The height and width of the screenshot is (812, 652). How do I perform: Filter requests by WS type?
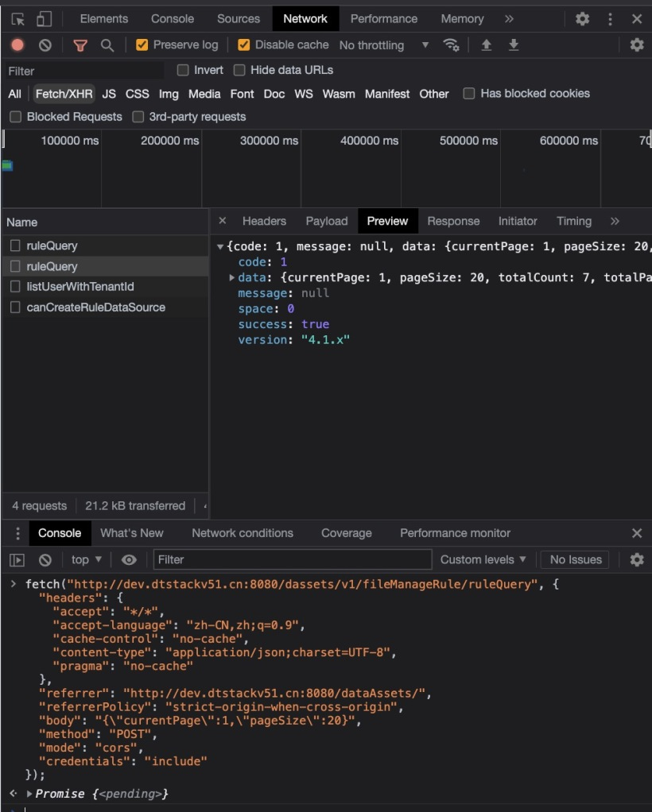[304, 94]
